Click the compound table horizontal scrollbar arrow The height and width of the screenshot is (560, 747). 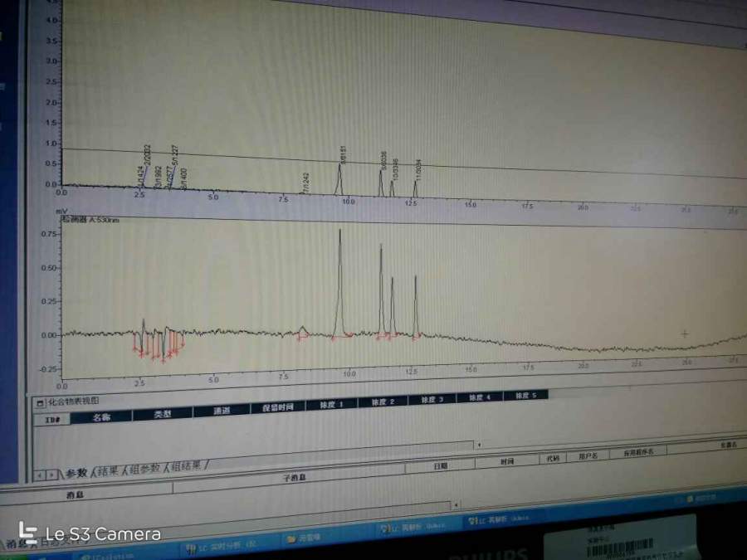tap(479, 445)
